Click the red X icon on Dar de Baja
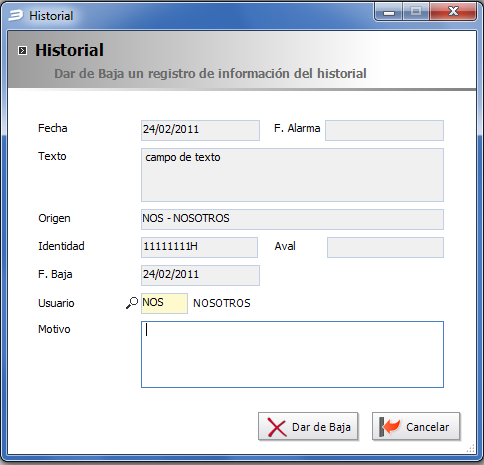484x465 pixels. pos(277,428)
